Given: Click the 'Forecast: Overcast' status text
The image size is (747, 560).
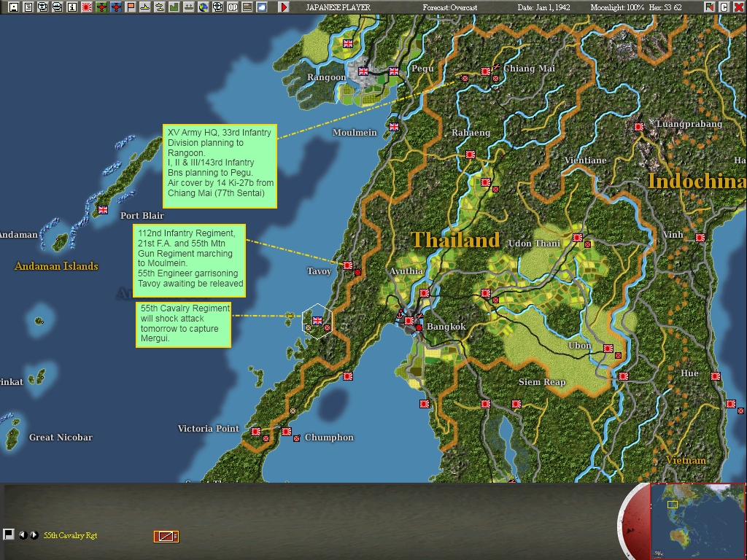Looking at the screenshot, I should point(449,7).
